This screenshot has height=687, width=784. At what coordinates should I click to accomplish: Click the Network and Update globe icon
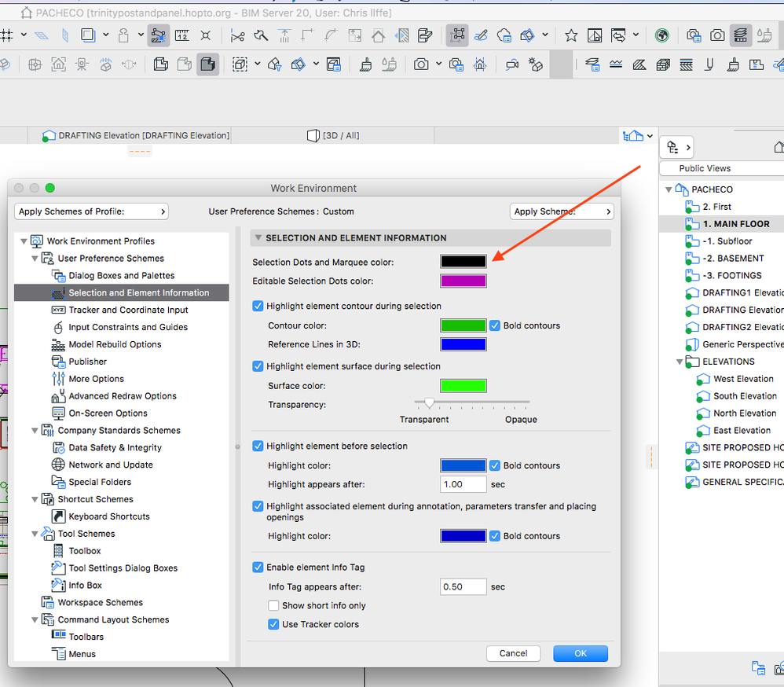point(58,465)
